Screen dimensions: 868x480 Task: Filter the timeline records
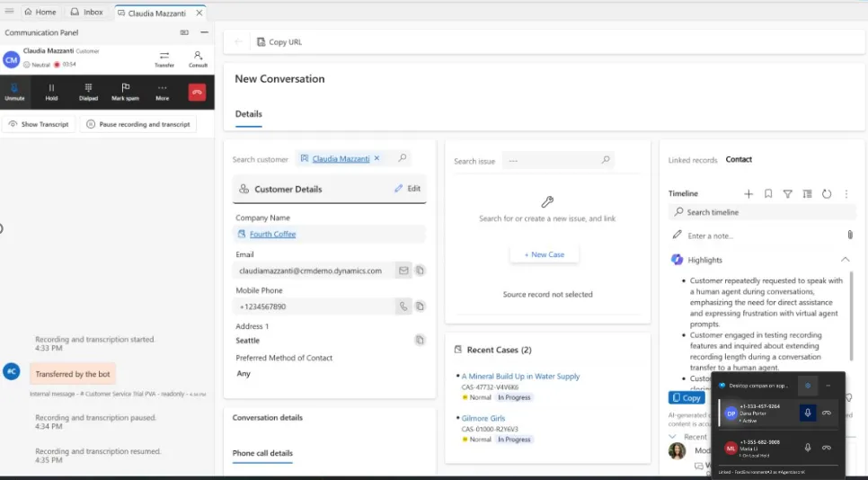pyautogui.click(x=787, y=193)
